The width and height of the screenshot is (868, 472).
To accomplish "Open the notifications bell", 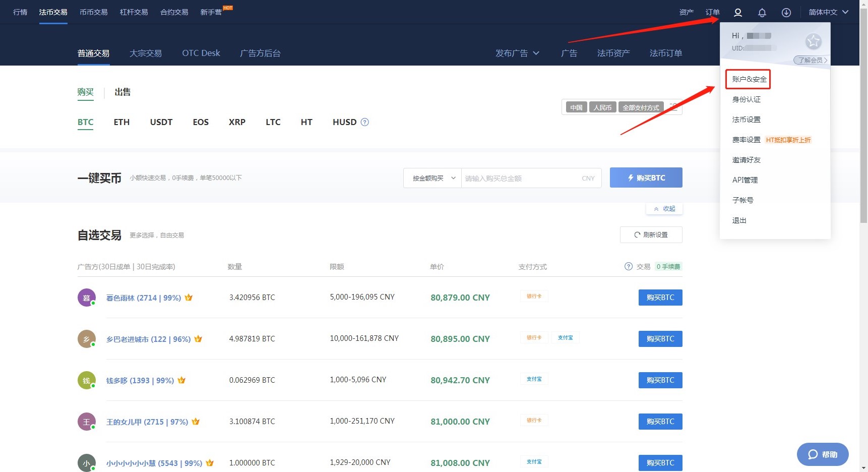I will pyautogui.click(x=762, y=13).
